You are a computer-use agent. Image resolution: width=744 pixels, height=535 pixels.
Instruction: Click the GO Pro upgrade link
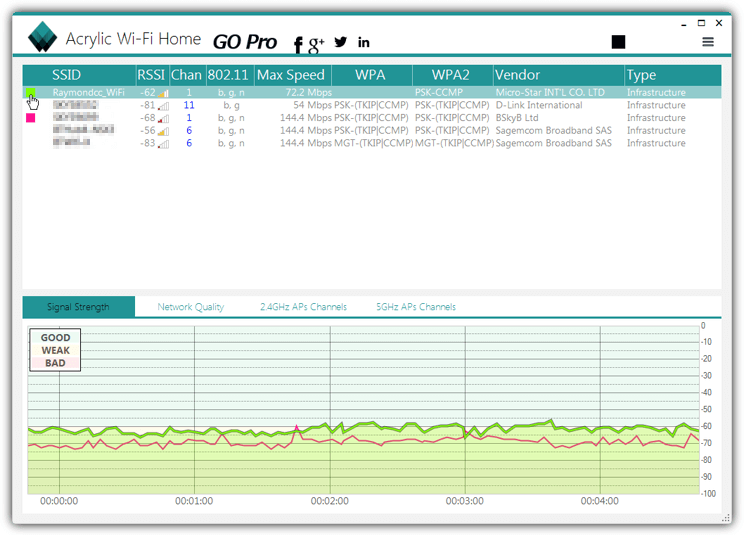click(245, 42)
